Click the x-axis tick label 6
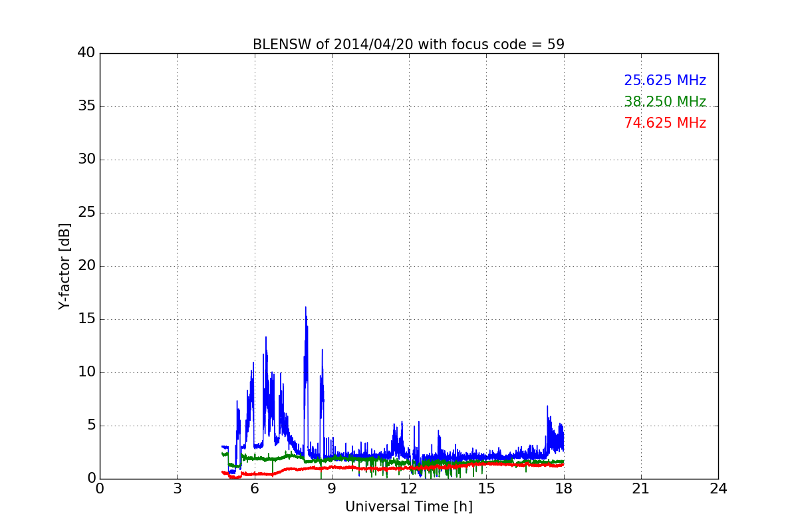798x532 pixels. [x=254, y=489]
